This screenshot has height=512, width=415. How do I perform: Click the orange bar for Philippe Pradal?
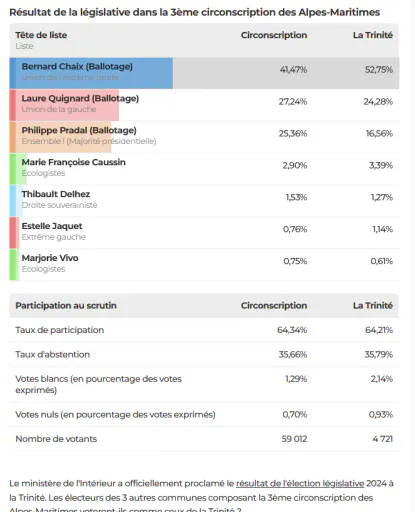click(x=60, y=137)
